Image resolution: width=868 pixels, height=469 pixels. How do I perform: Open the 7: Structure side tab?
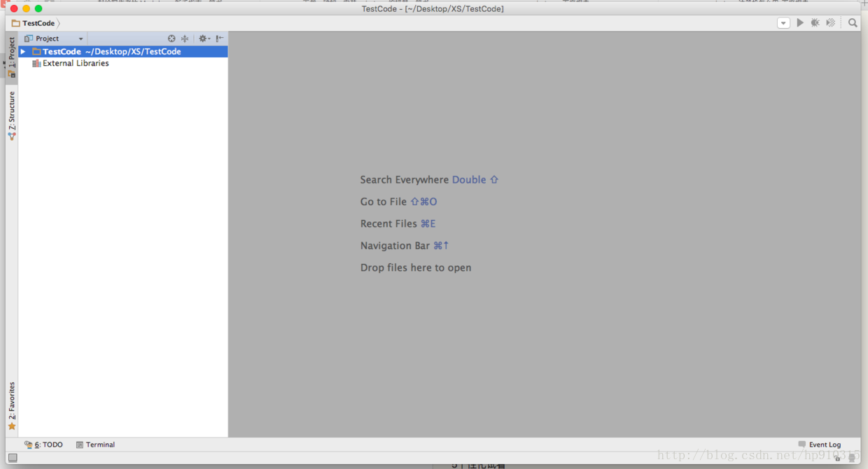[12, 115]
